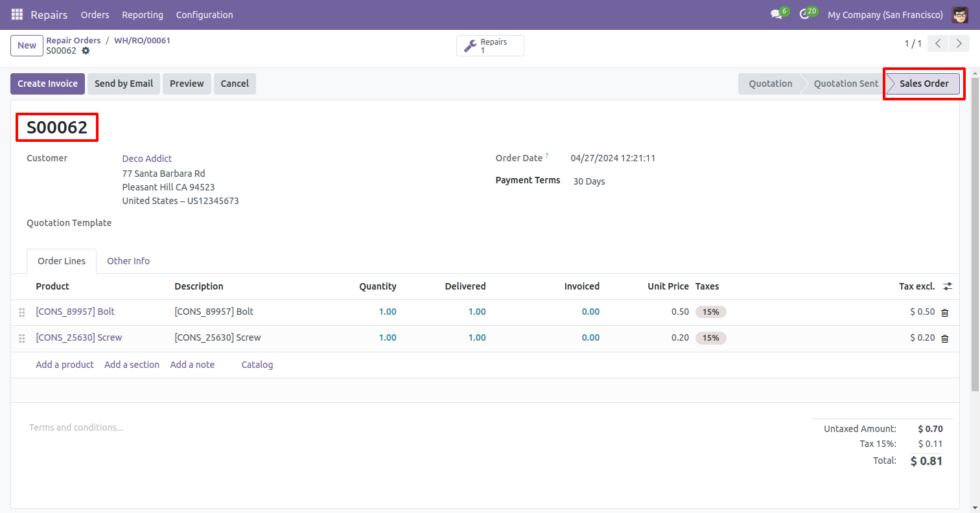
Task: Go to the previous record arrow
Action: click(938, 44)
